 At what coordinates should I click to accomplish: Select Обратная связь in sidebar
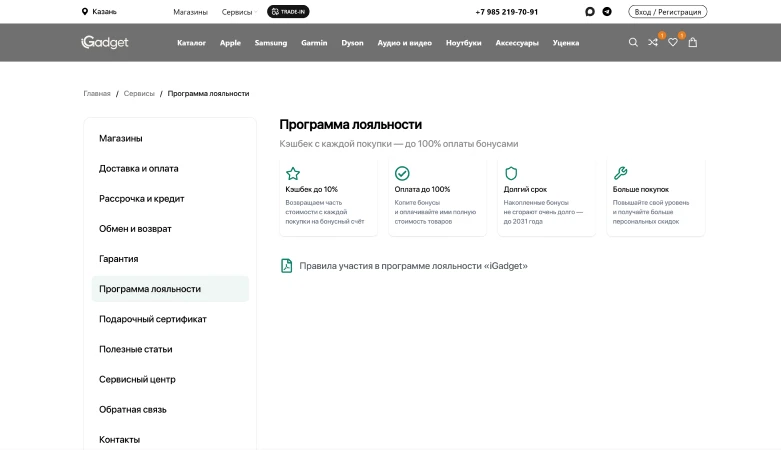(x=170, y=409)
